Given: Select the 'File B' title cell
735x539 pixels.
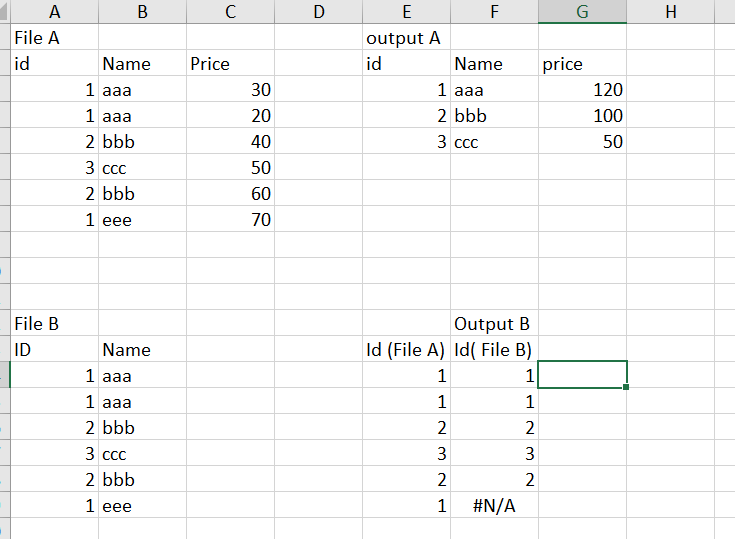Looking at the screenshot, I should (54, 324).
